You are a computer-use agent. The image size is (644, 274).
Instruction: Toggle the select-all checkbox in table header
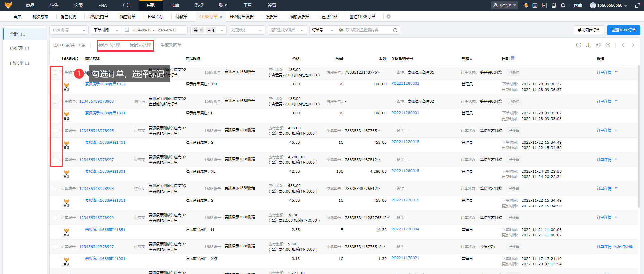55,59
